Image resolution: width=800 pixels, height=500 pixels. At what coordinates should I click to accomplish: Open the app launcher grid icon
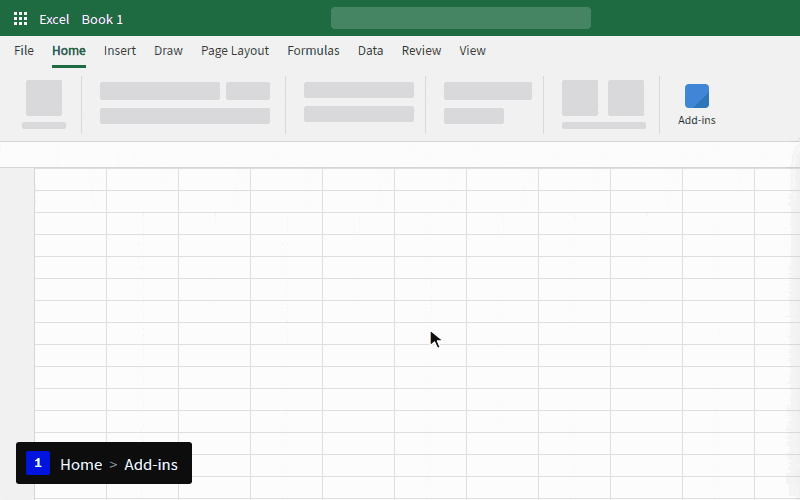pos(20,19)
